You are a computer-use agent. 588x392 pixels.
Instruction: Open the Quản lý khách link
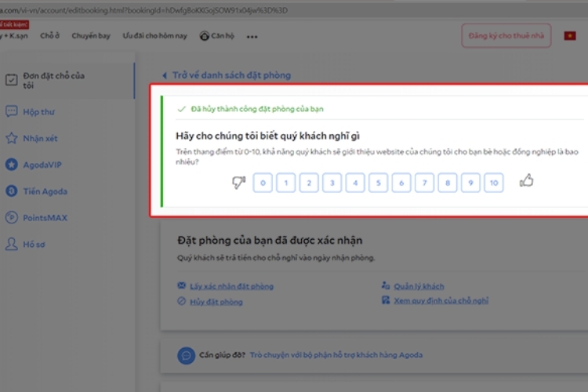(x=419, y=286)
